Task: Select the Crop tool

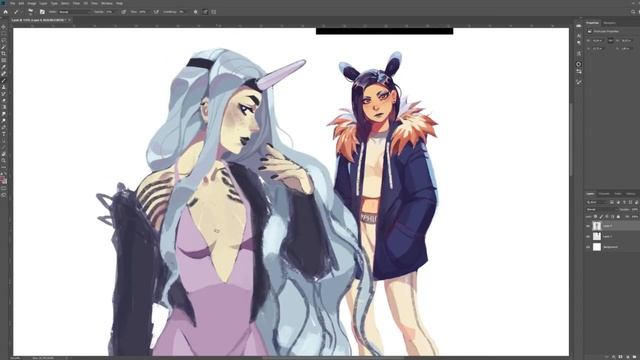Action: (x=4, y=54)
